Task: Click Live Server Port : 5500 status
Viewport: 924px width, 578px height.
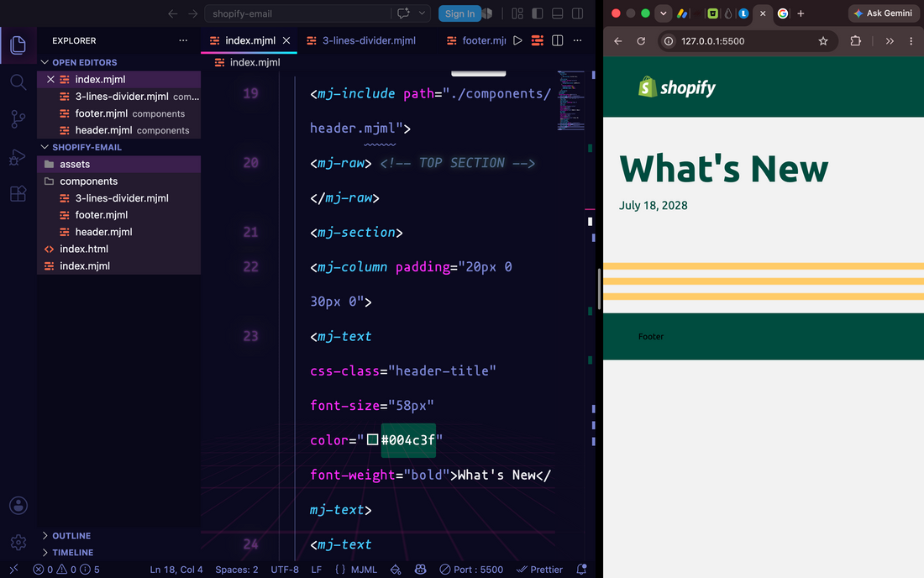Action: (x=471, y=570)
